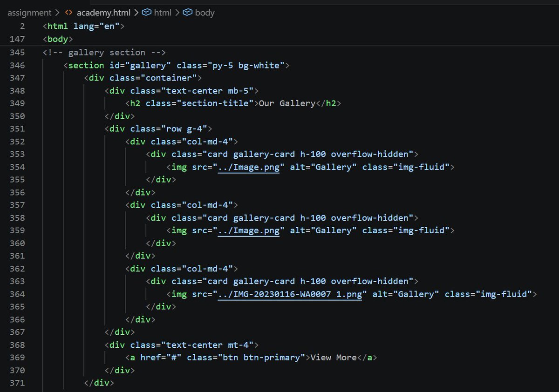
Task: Open the '../Image.png' link on line 354
Action: 249,167
